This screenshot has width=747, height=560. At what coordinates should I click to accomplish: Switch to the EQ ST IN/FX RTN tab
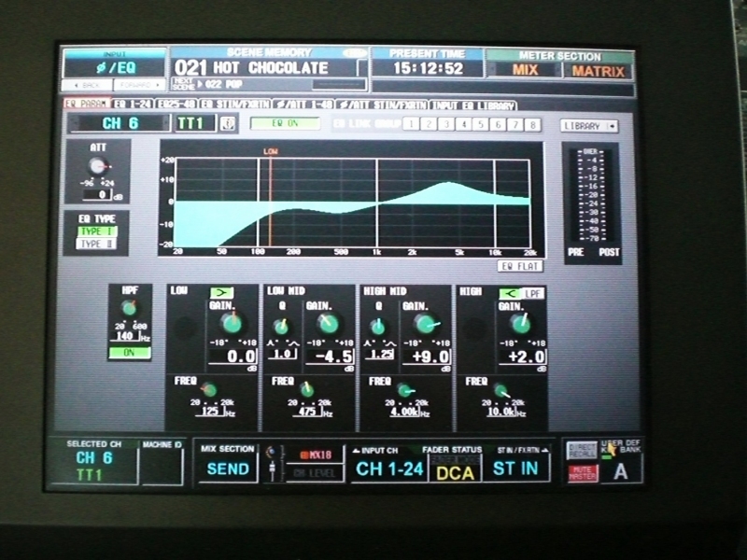235,104
